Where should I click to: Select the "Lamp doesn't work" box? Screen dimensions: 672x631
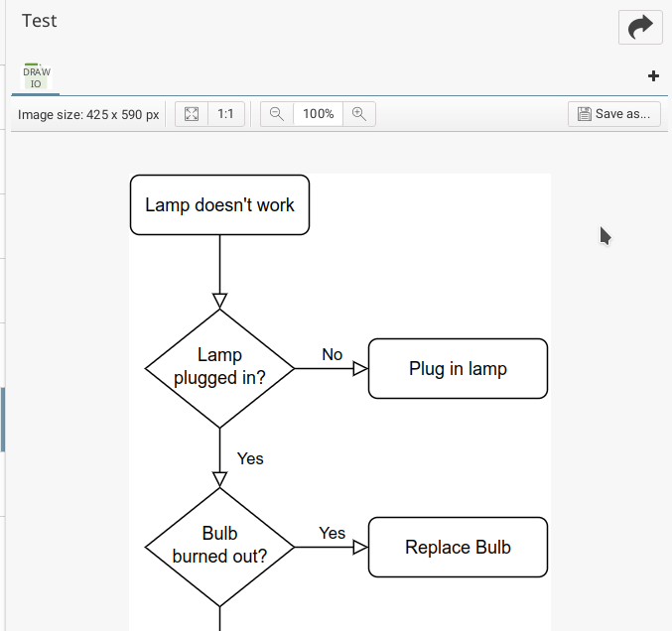[x=219, y=205]
